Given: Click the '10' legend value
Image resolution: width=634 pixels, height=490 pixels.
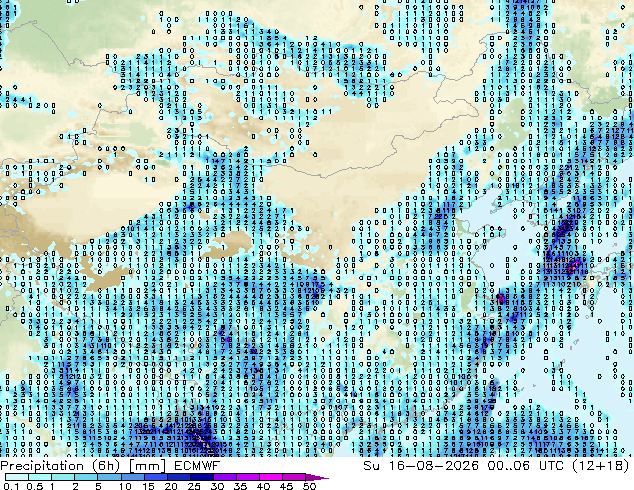Looking at the screenshot, I should point(125,486).
